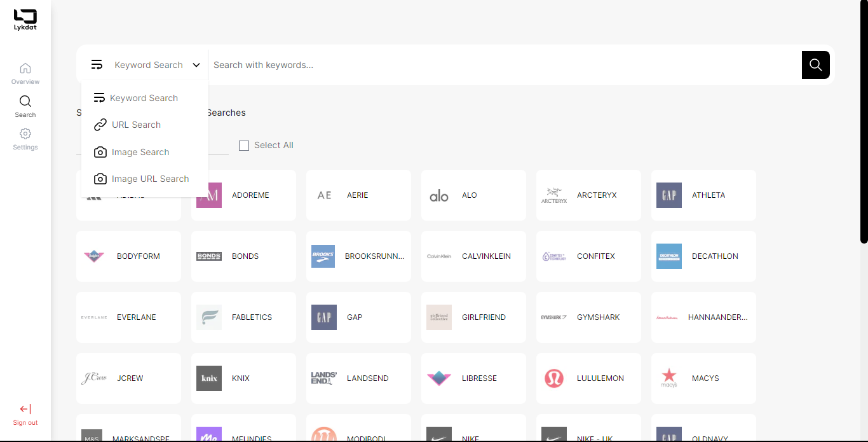Click the Gymshark logo
This screenshot has height=442, width=868.
[x=554, y=317]
